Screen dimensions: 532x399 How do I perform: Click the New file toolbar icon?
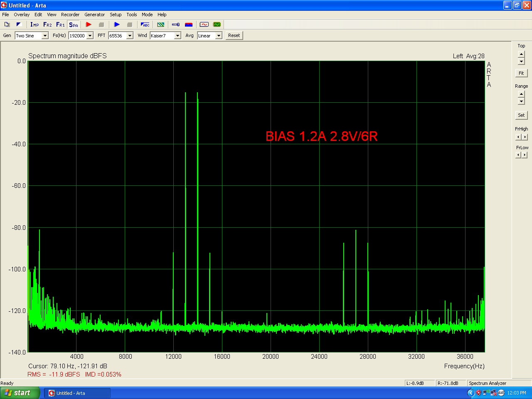click(x=7, y=25)
